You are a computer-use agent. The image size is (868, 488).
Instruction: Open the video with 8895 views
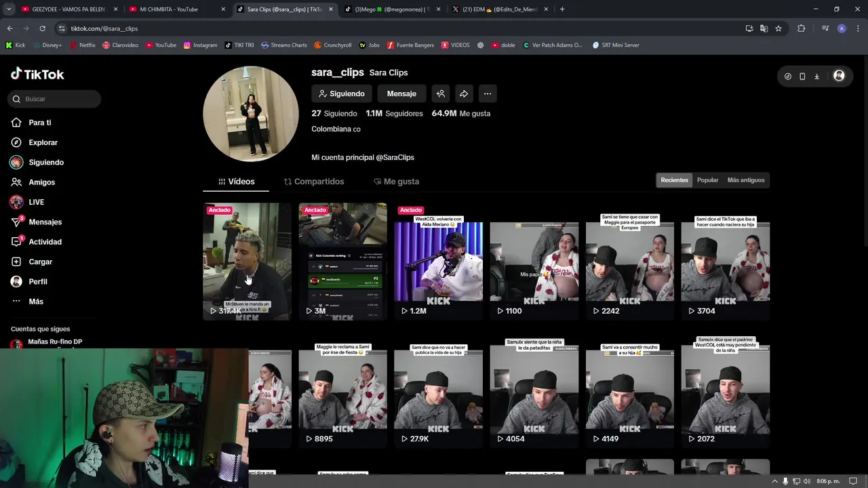click(x=342, y=390)
